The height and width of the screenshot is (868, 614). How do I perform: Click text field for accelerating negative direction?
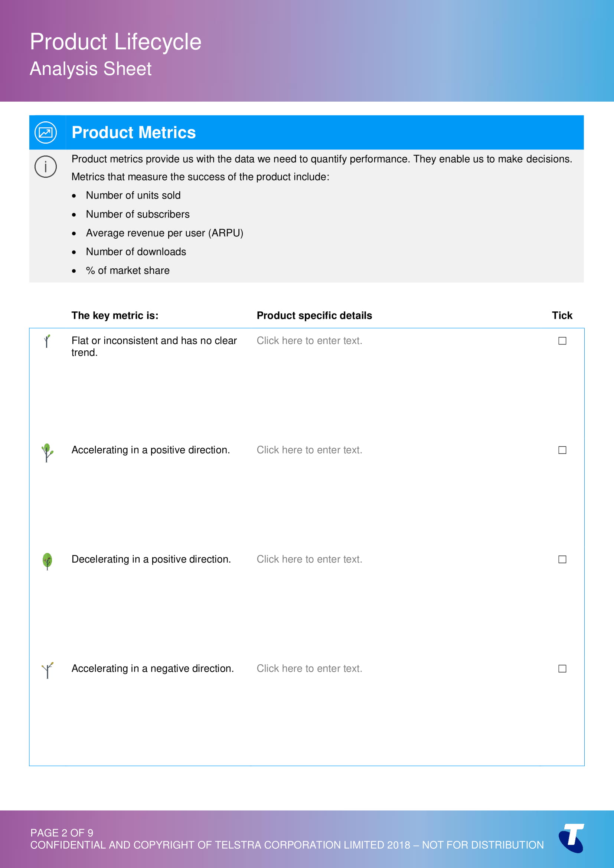(309, 669)
